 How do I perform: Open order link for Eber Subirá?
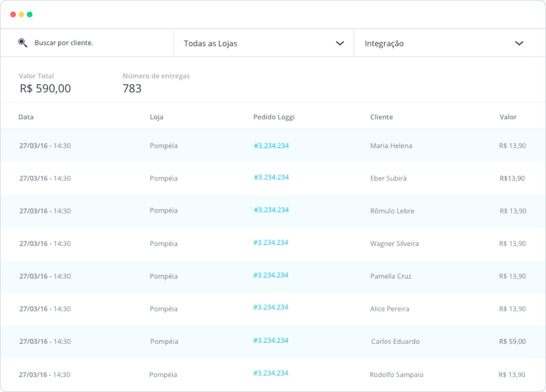271,177
